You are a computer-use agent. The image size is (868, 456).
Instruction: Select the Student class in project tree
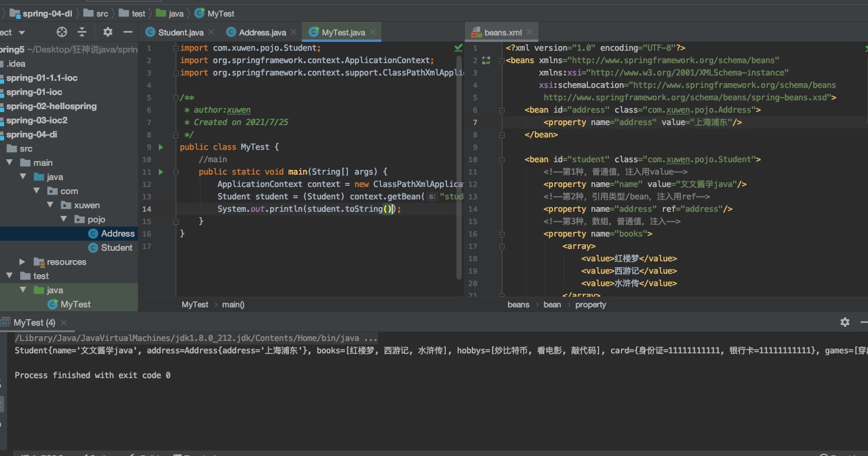116,248
